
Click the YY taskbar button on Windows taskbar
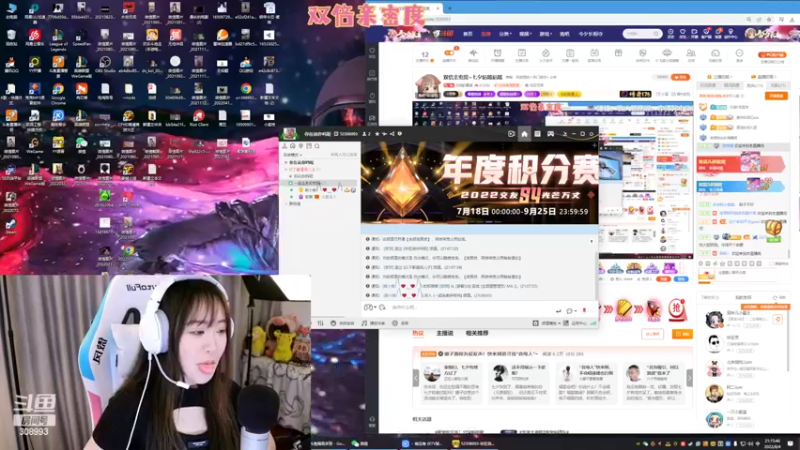(x=474, y=443)
